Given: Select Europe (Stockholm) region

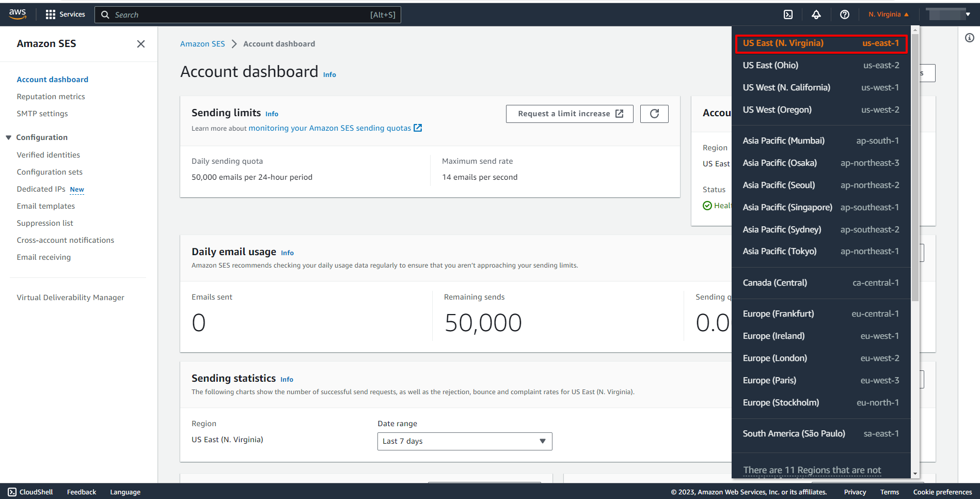Looking at the screenshot, I should [821, 402].
